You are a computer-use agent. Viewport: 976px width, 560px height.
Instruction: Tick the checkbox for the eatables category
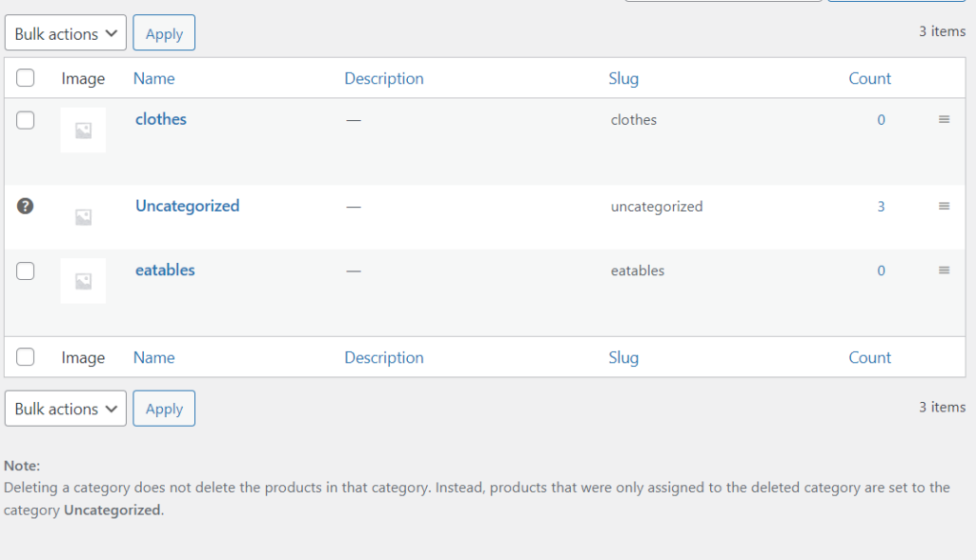click(26, 270)
